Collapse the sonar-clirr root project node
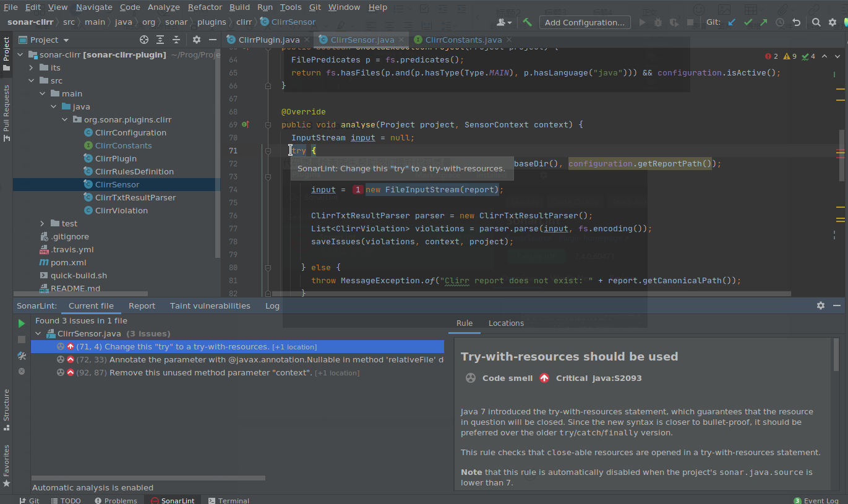The height and width of the screenshot is (504, 848). coord(20,54)
